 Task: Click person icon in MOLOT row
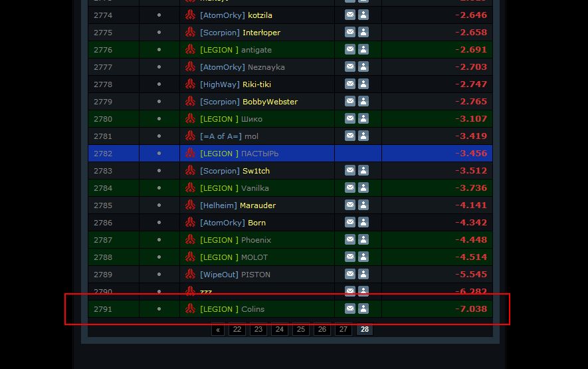point(363,257)
